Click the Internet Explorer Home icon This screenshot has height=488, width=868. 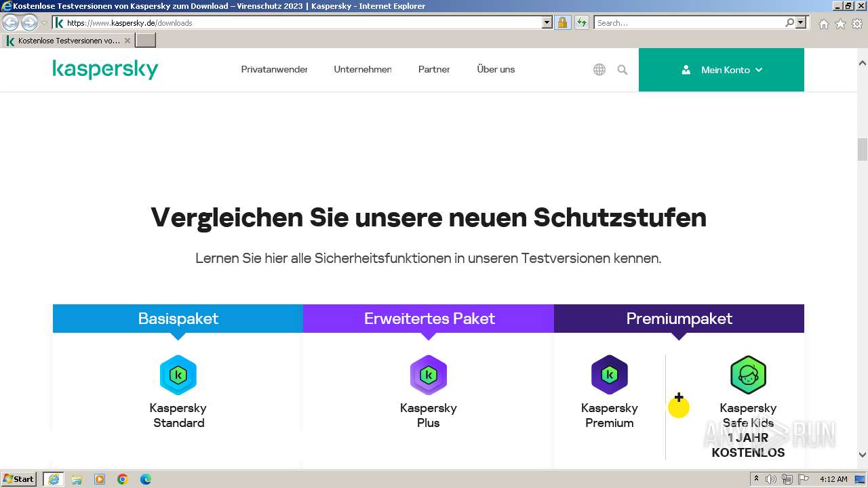tap(823, 24)
